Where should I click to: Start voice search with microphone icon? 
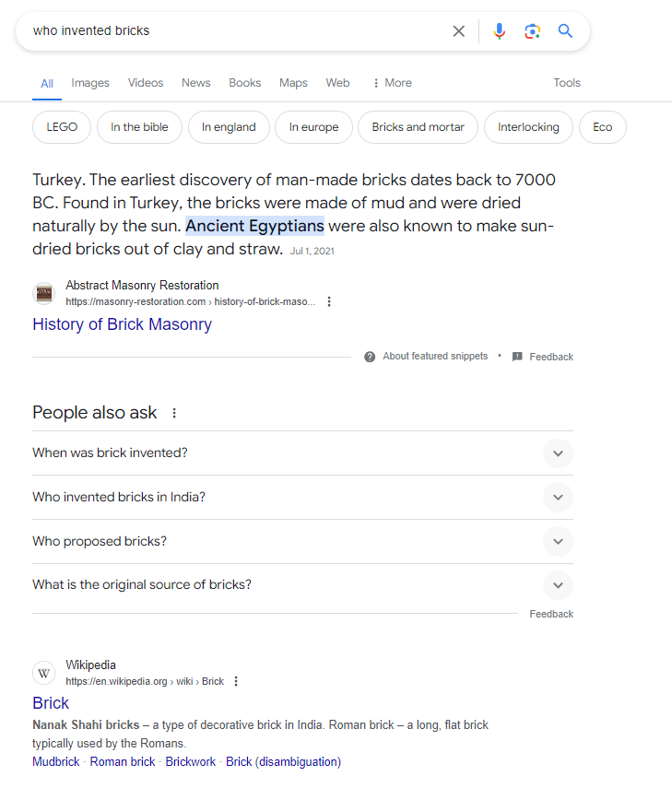click(499, 31)
